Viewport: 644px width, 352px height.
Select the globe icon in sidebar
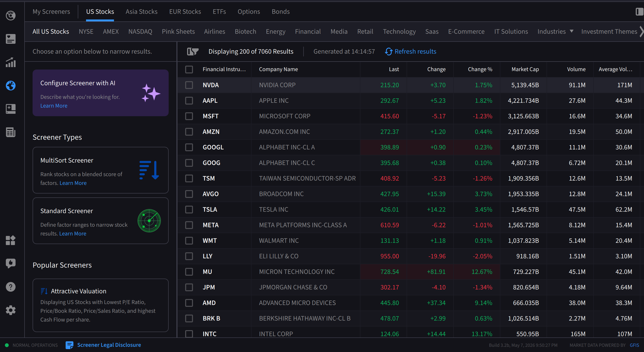(11, 86)
